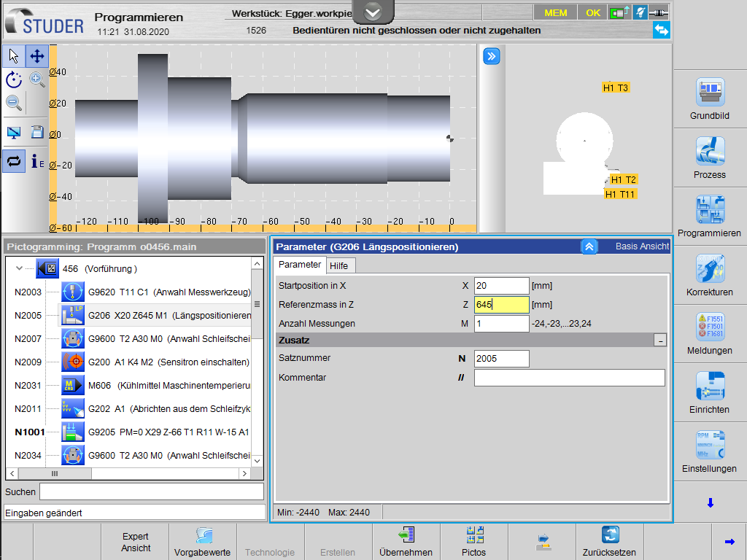747x560 pixels.
Task: Expand the top header pull-down chevron
Action: coord(373,12)
